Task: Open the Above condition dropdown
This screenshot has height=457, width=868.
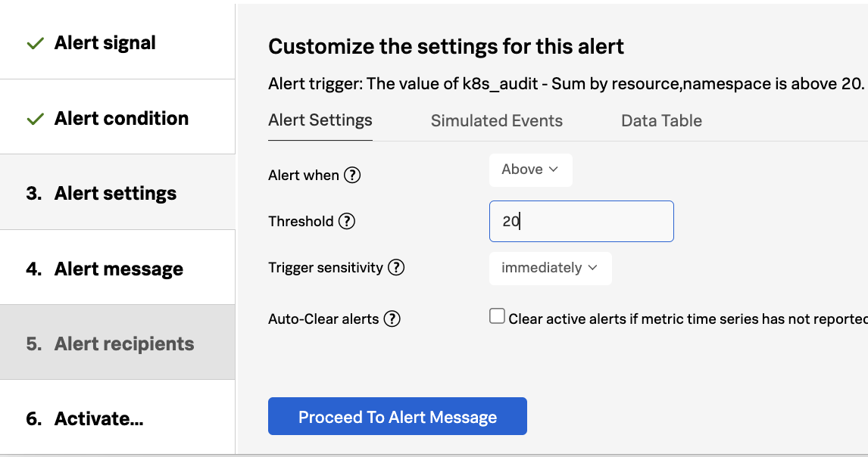Action: (x=530, y=169)
